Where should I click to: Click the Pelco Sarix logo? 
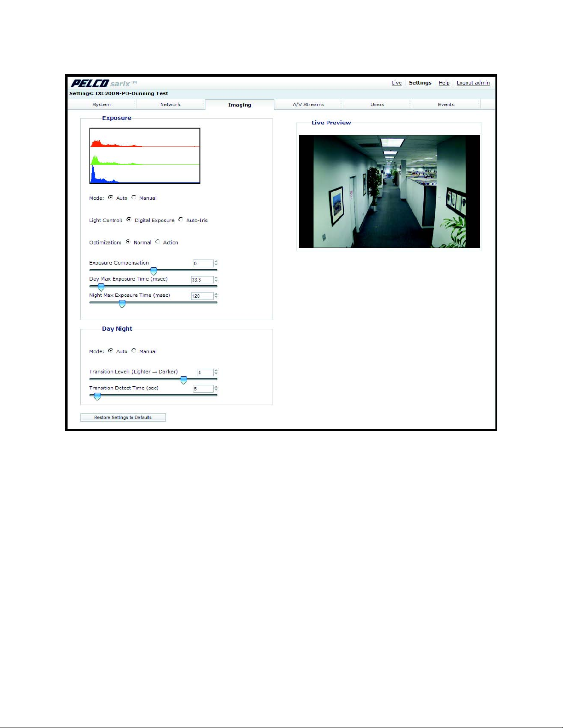[103, 83]
